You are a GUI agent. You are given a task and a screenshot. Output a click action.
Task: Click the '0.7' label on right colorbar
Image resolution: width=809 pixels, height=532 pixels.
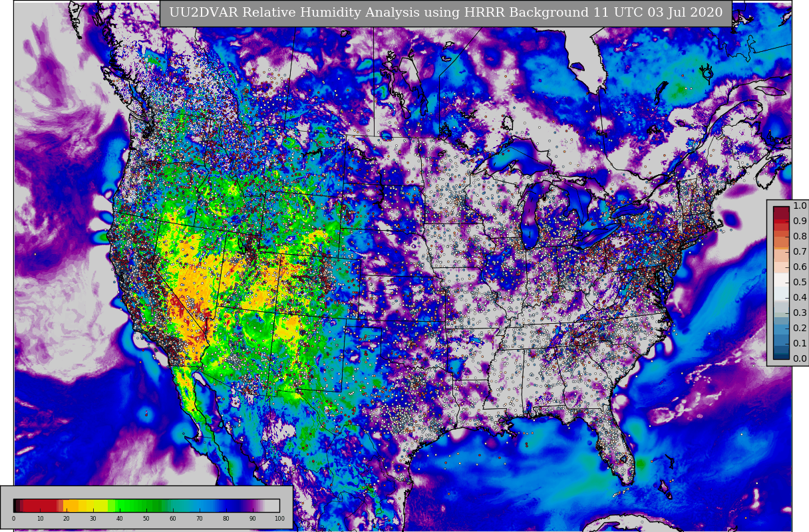[x=800, y=251]
